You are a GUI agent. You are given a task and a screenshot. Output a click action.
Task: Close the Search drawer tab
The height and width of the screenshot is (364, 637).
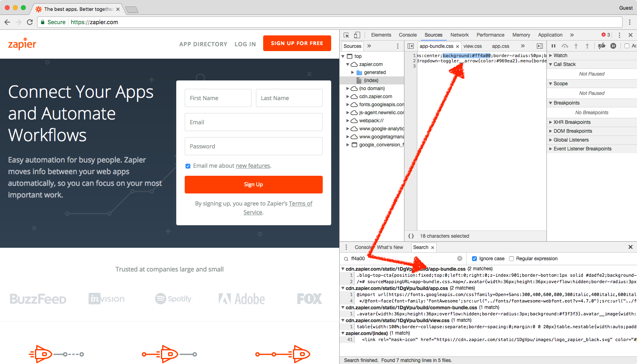point(433,248)
